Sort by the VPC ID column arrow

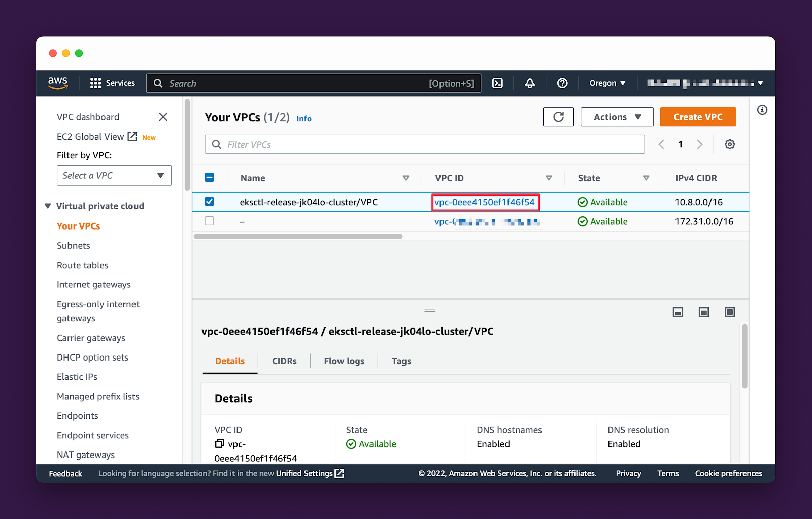pyautogui.click(x=549, y=178)
